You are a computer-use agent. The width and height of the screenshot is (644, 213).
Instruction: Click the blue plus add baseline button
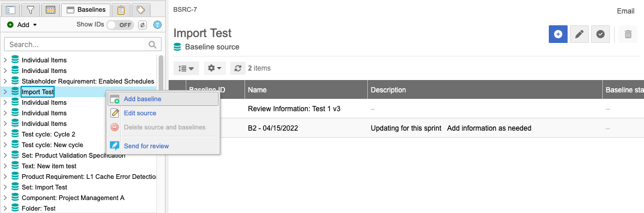tap(558, 34)
